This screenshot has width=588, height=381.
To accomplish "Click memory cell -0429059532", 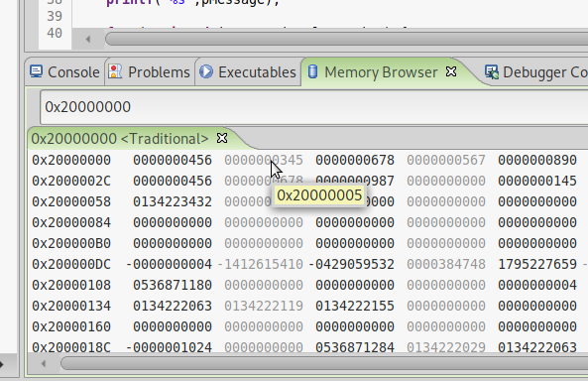I will tap(351, 264).
